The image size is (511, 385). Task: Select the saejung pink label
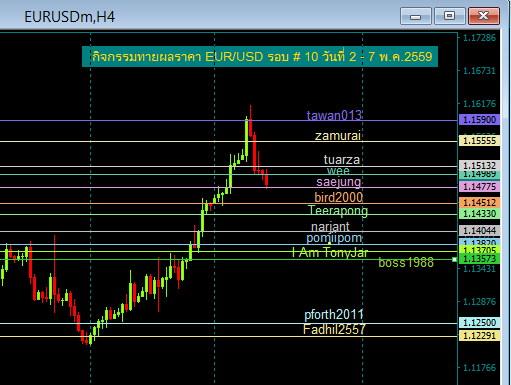(x=339, y=182)
